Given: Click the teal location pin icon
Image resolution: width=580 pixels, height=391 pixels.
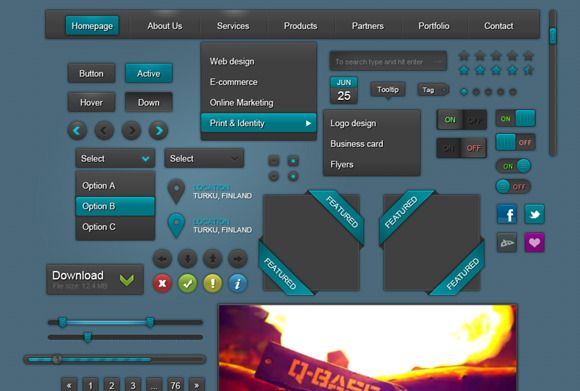Looking at the screenshot, I should (x=176, y=226).
